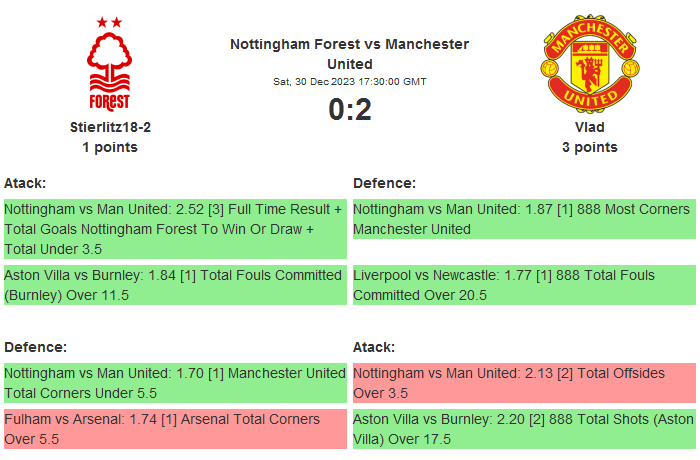Screen dimensions: 700x460
Task: Select the Burnley Total Fouls Over 11.5 bet
Action: pos(174,285)
